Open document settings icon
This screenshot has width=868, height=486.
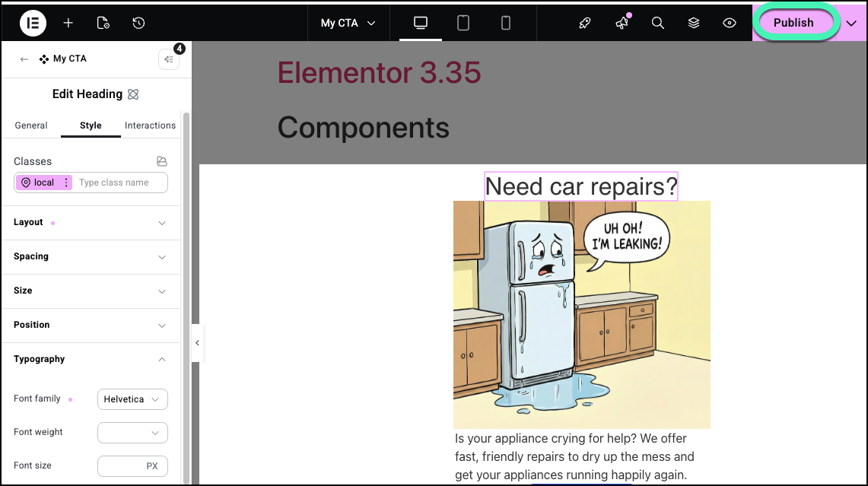pyautogui.click(x=103, y=23)
